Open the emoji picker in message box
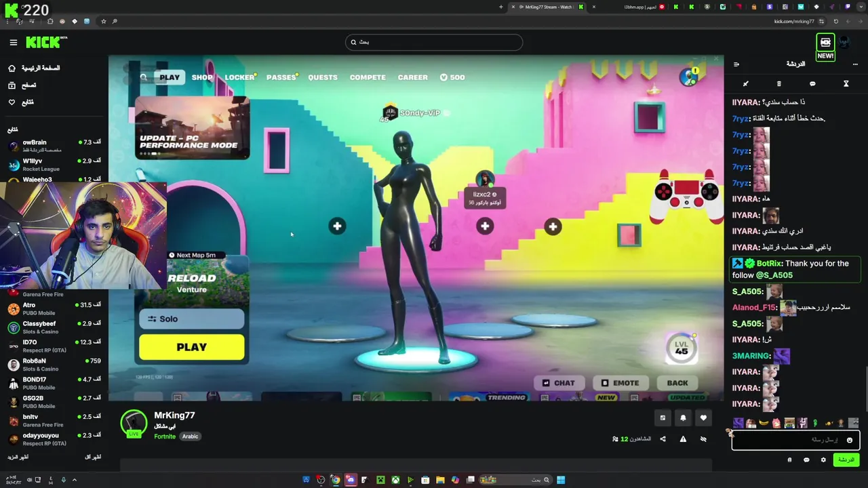The image size is (868, 488). tap(849, 440)
